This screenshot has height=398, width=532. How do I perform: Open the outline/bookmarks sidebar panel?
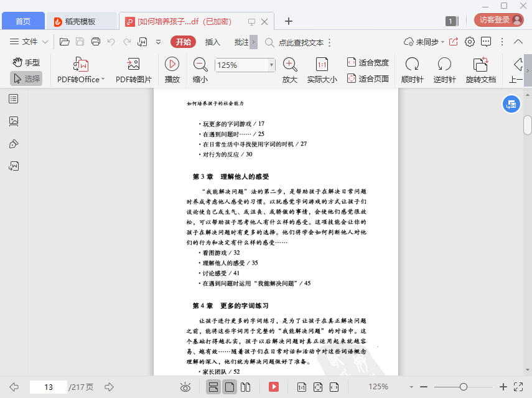pos(14,99)
